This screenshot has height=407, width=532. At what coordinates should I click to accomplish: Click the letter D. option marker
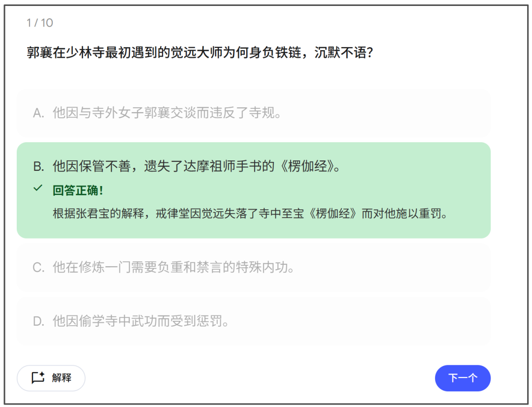(x=38, y=322)
